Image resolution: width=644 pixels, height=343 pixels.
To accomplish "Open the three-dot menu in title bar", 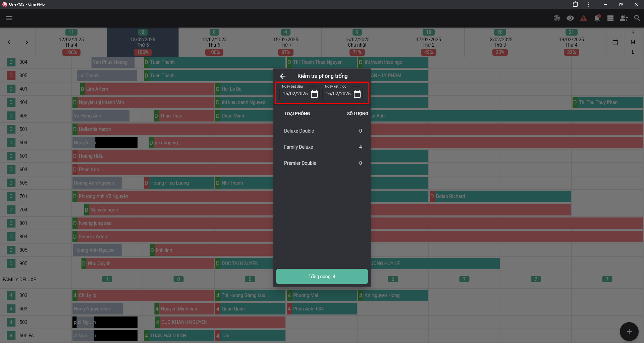I will pos(589,4).
